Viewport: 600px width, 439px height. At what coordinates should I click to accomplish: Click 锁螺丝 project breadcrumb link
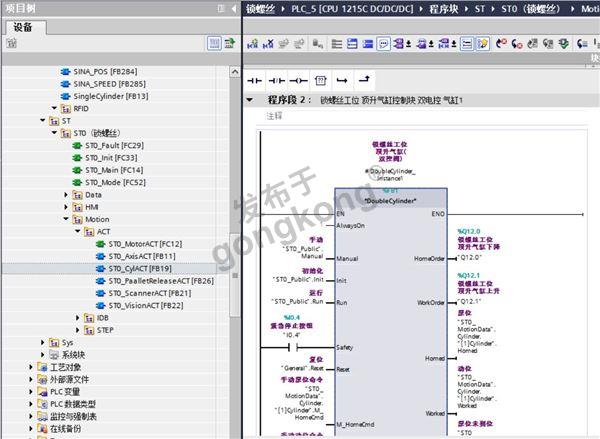pos(260,9)
